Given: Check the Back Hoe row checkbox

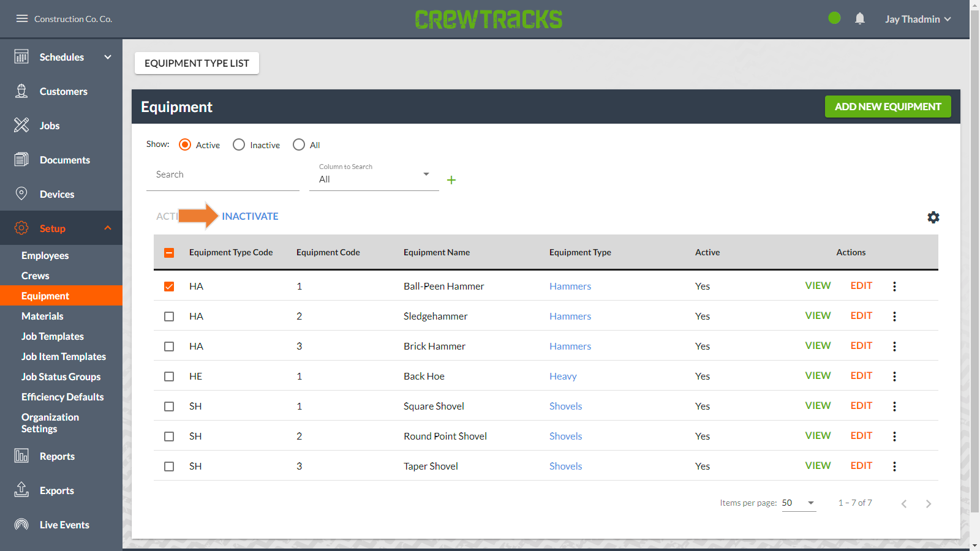Looking at the screenshot, I should coord(169,377).
